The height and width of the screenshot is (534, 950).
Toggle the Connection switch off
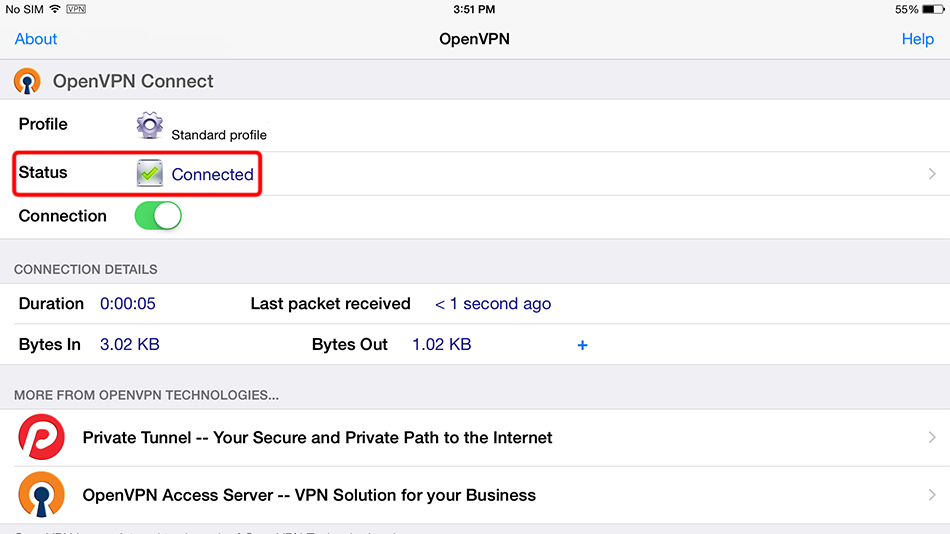coord(158,216)
